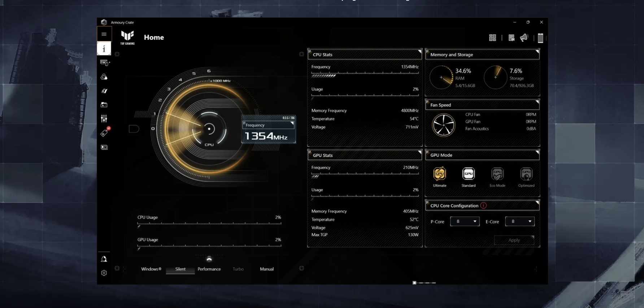Open the Game Library folder icon
This screenshot has height=308, width=644.
(104, 105)
